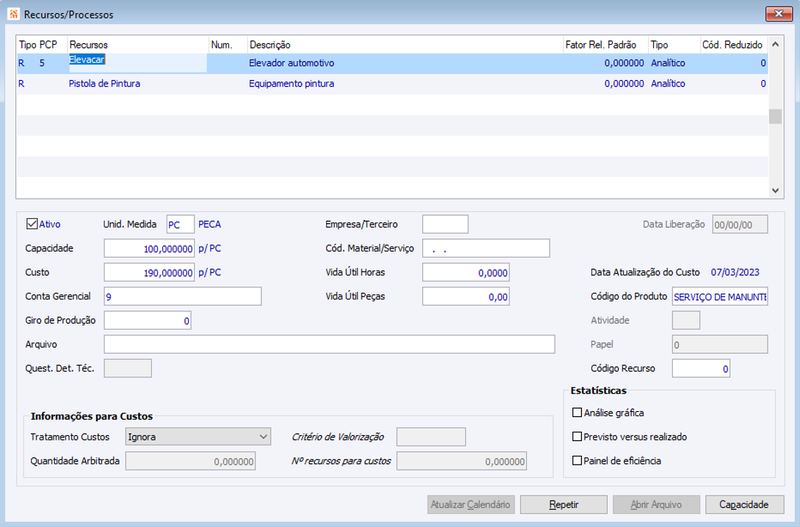This screenshot has width=800, height=527.
Task: Select the Conta Gerencial field
Action: coord(183,296)
